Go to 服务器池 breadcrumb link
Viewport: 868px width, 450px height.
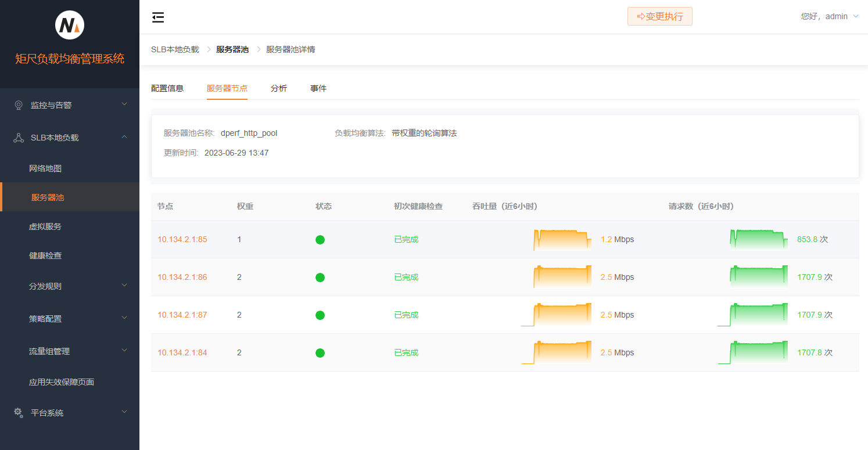[232, 49]
